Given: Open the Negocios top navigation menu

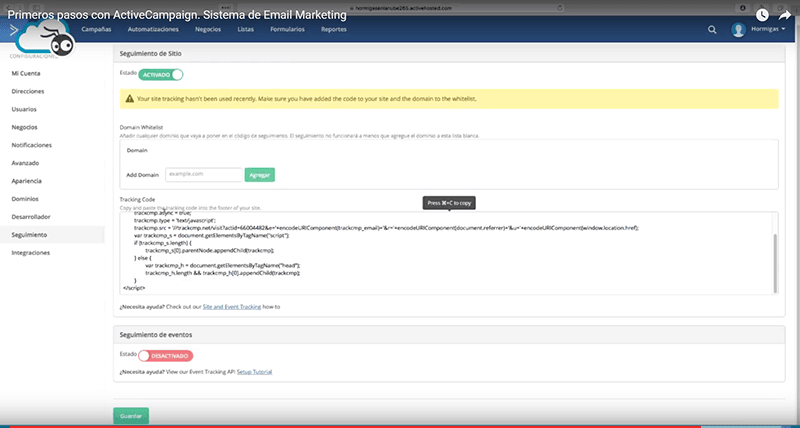Looking at the screenshot, I should pyautogui.click(x=208, y=30).
